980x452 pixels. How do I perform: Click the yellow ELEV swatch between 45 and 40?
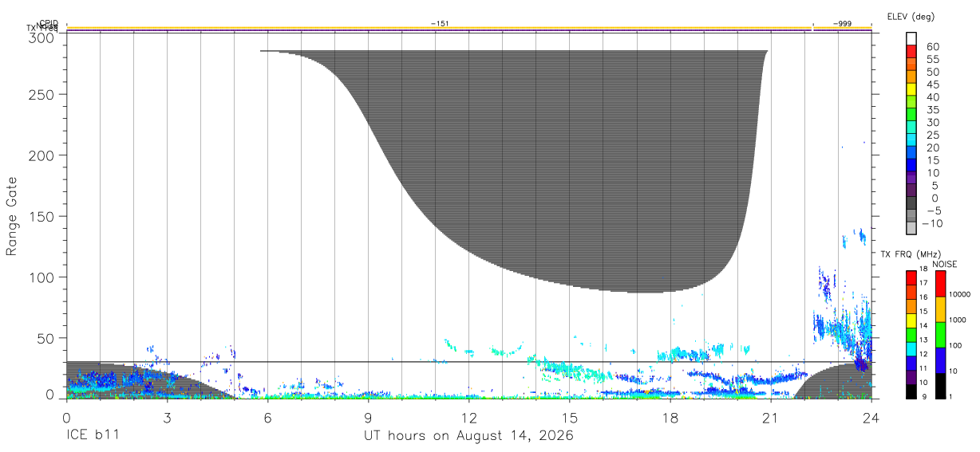point(912,89)
